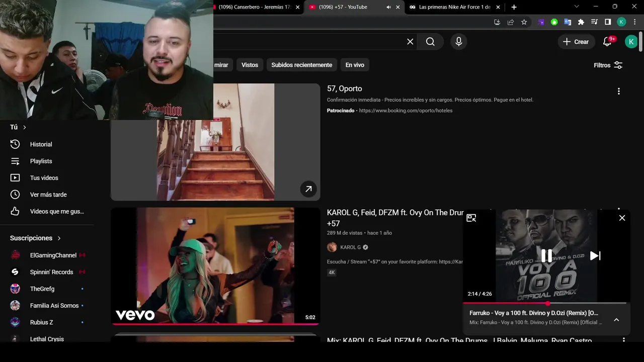Image resolution: width=644 pixels, height=362 pixels.
Task: Seek on the miniplayer progress bar
Action: 544,303
